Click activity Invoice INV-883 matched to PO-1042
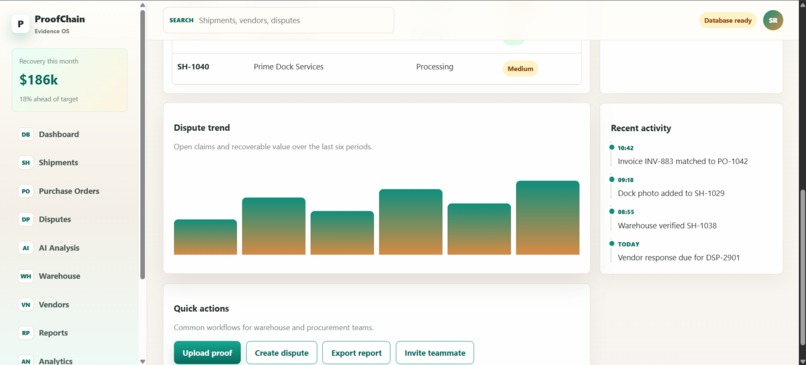 coord(683,161)
